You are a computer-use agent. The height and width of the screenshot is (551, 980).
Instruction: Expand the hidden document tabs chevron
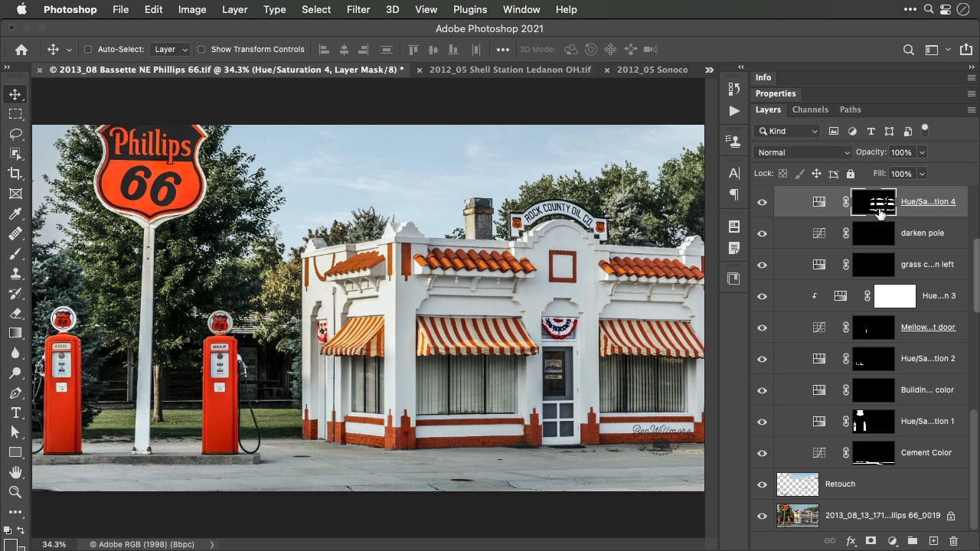(x=710, y=70)
